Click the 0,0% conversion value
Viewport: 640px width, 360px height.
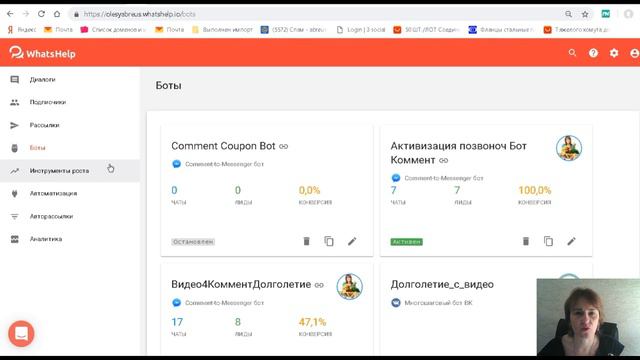pos(309,190)
